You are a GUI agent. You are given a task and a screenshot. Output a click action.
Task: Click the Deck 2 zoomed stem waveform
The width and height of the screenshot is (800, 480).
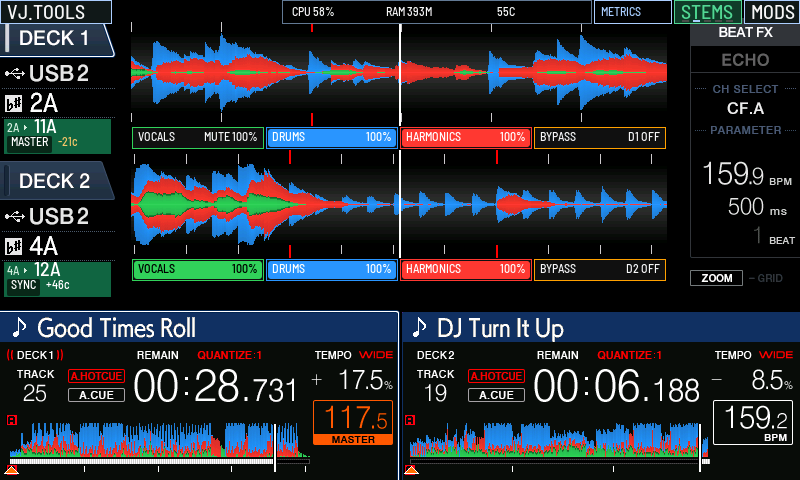pos(398,205)
